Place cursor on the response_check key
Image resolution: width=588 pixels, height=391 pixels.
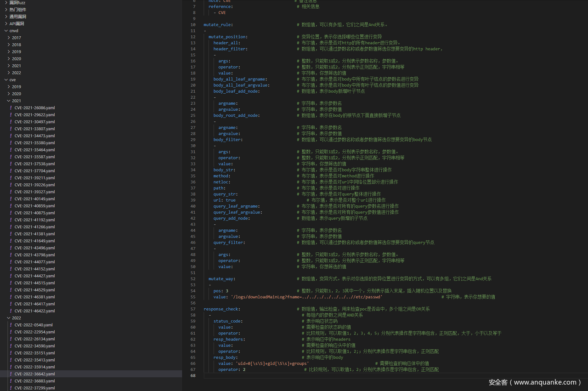pos(221,309)
